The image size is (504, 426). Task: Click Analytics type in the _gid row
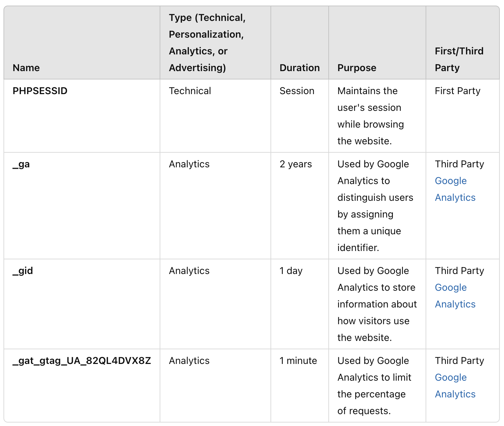tap(189, 271)
